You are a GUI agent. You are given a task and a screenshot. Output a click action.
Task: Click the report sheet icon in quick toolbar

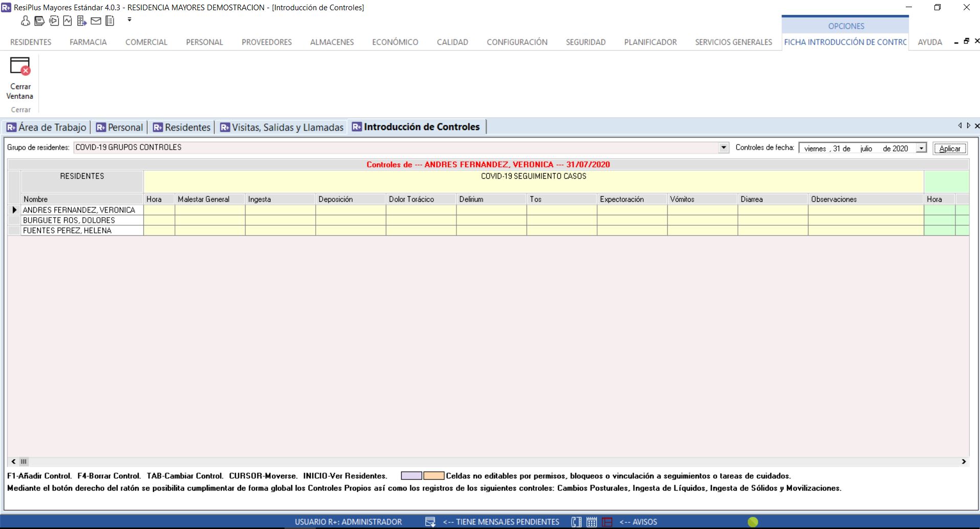coord(110,20)
